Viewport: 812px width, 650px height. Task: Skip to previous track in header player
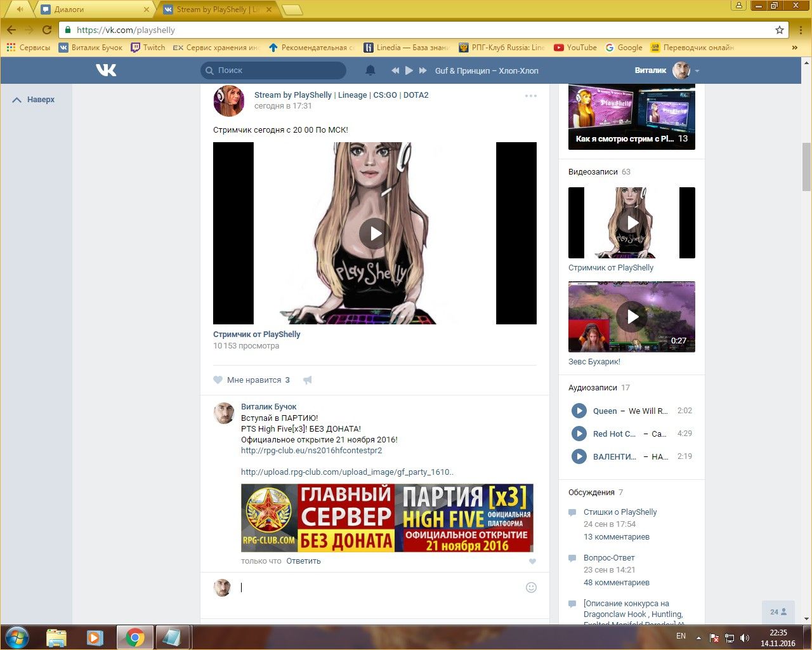(395, 70)
